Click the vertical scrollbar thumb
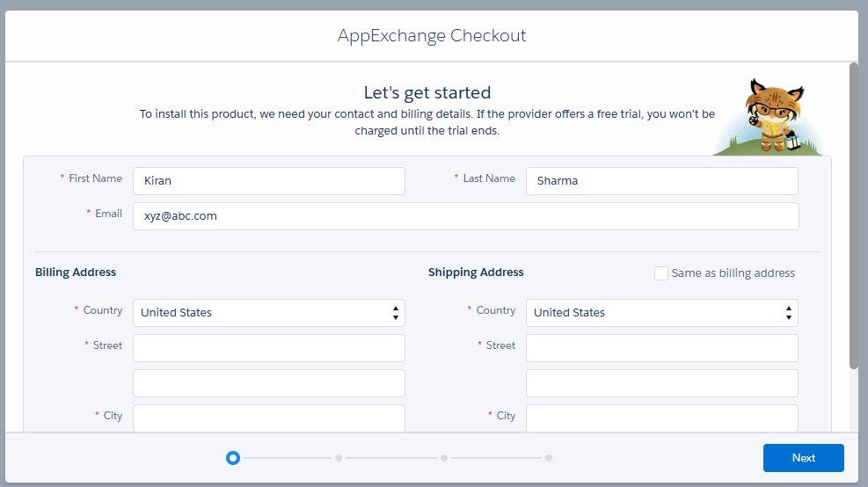Image resolution: width=868 pixels, height=487 pixels. click(854, 216)
